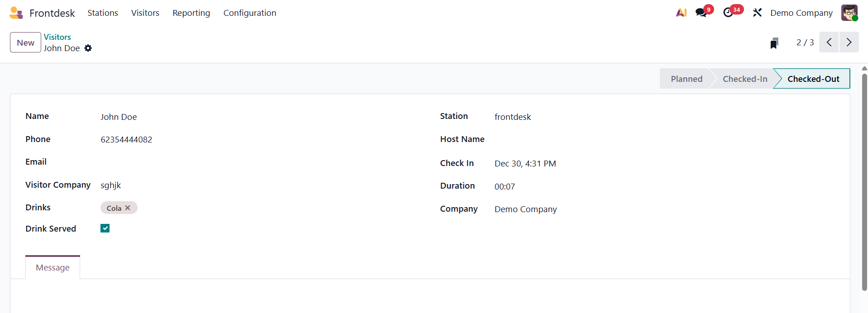
Task: Open the user avatar menu
Action: pyautogui.click(x=849, y=13)
